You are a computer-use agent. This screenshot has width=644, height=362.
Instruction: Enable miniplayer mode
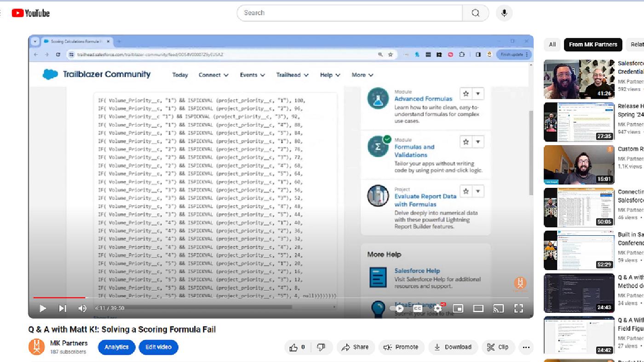[x=458, y=308]
